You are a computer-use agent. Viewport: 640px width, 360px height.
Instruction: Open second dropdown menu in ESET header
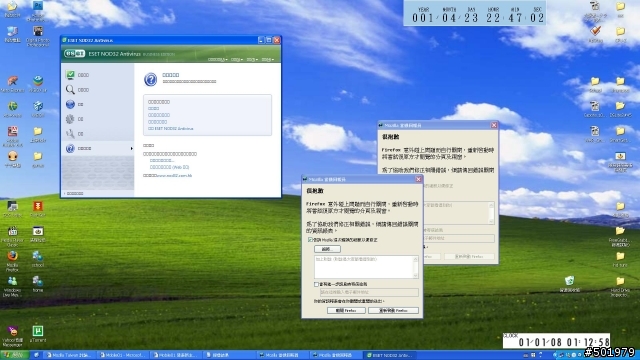pos(237,60)
